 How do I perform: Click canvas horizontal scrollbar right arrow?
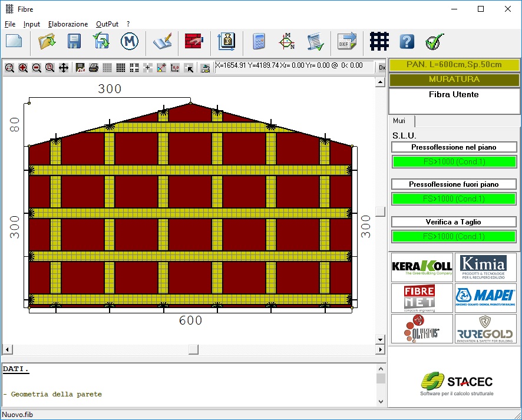pos(380,349)
